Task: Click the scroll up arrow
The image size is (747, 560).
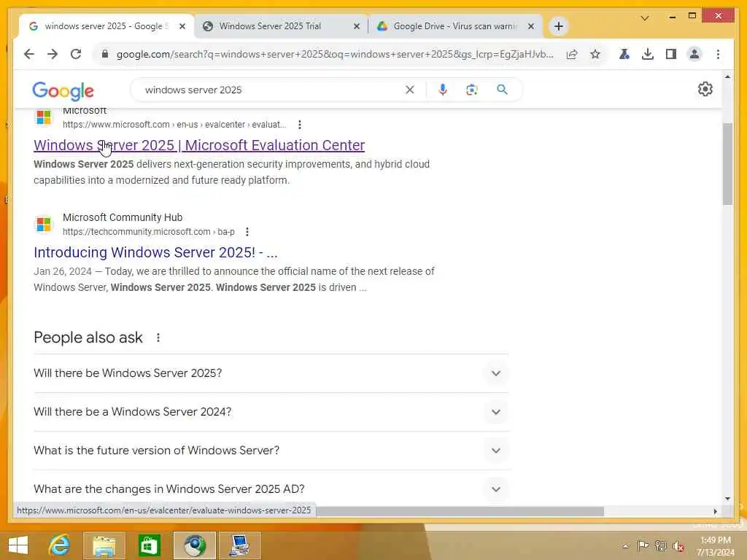Action: [727, 76]
